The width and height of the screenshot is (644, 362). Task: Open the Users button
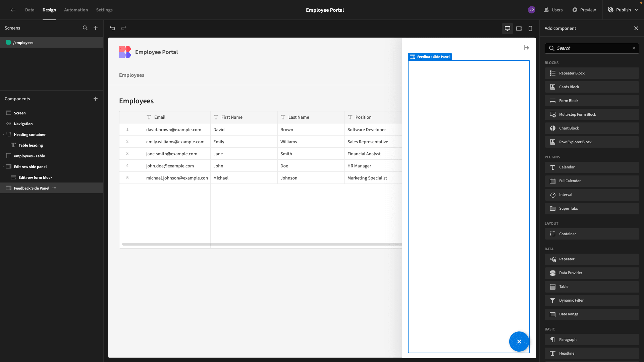pyautogui.click(x=553, y=10)
